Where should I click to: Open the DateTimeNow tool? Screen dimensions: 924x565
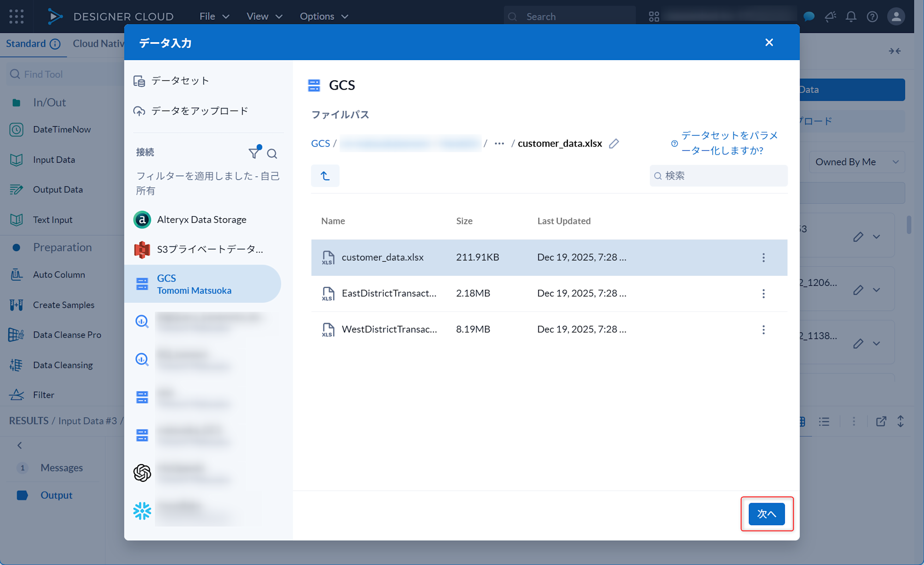[x=61, y=129]
